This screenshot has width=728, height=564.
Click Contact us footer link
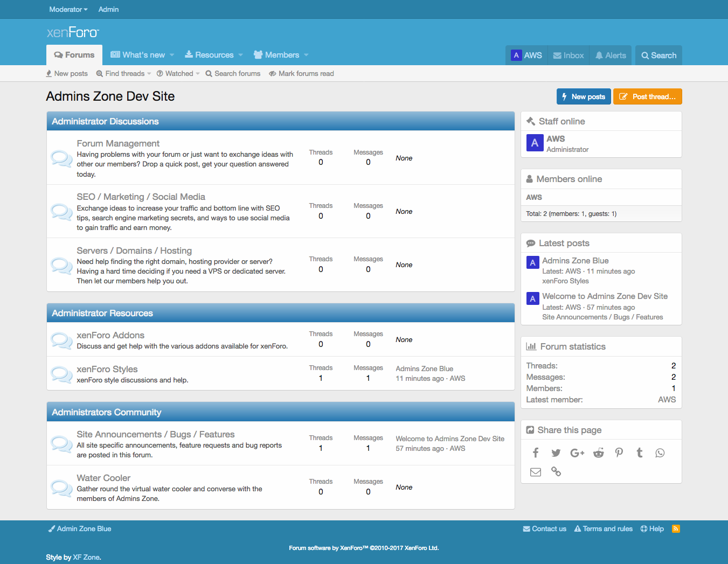545,529
